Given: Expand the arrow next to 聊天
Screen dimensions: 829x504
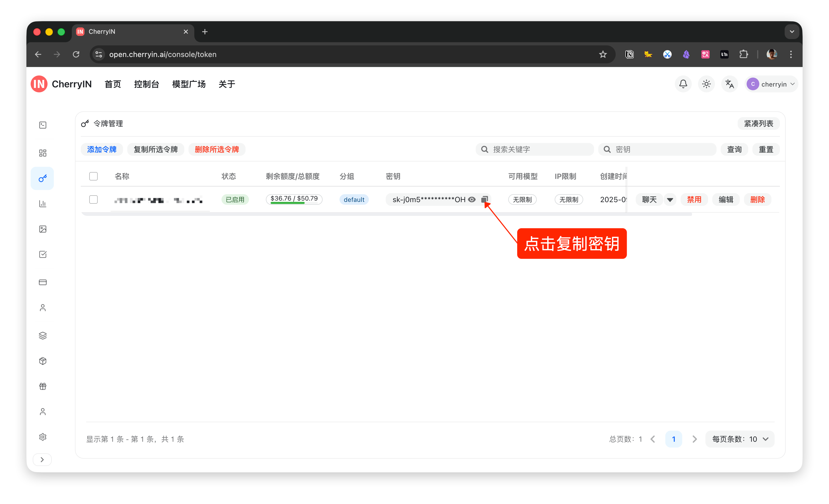Looking at the screenshot, I should click(670, 200).
